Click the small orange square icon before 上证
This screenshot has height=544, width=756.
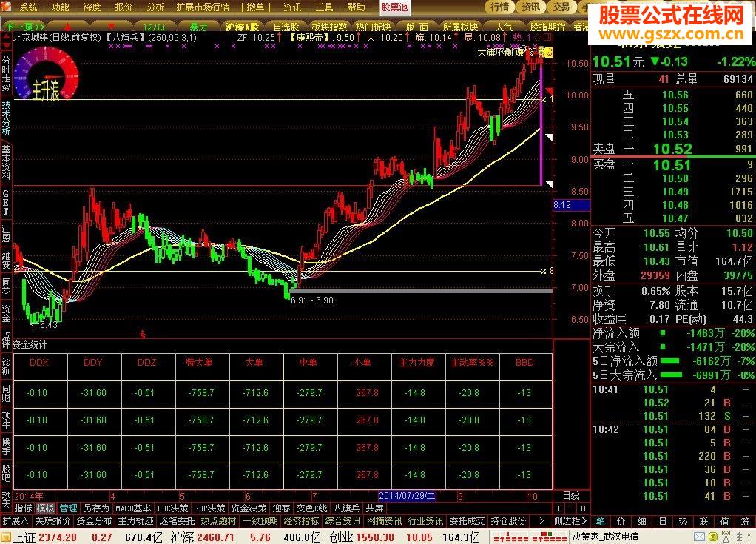(6, 537)
